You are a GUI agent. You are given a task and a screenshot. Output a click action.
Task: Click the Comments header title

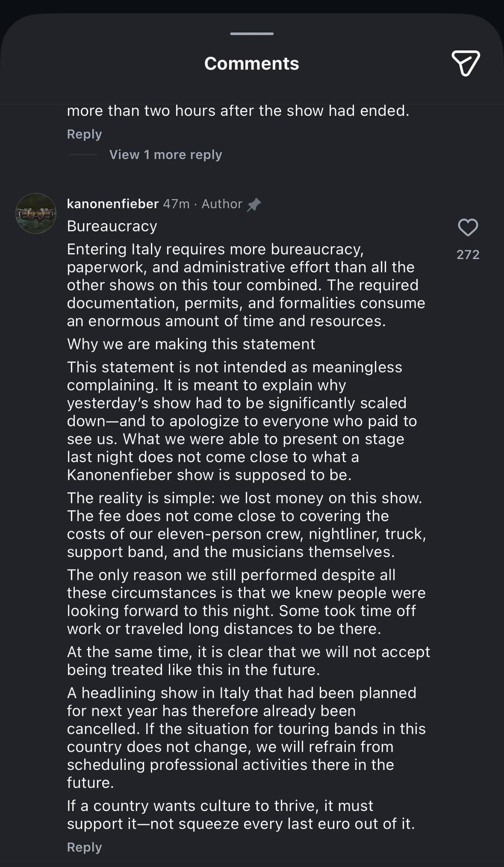click(x=252, y=63)
